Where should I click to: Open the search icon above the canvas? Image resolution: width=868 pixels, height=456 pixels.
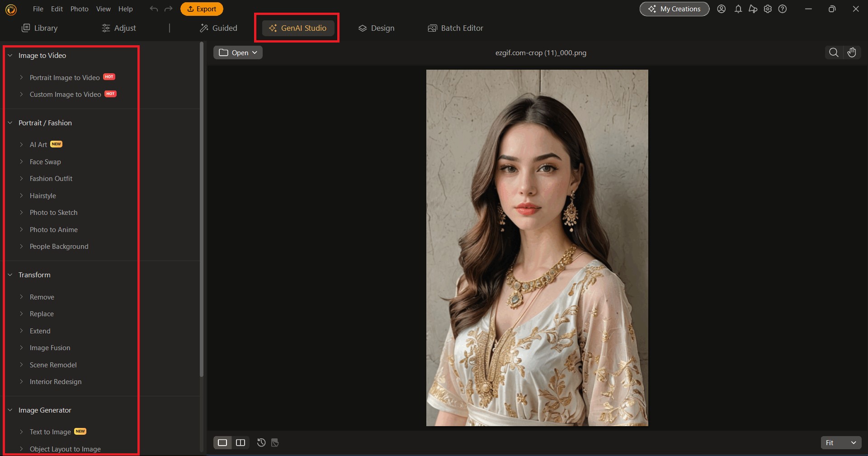click(x=833, y=52)
